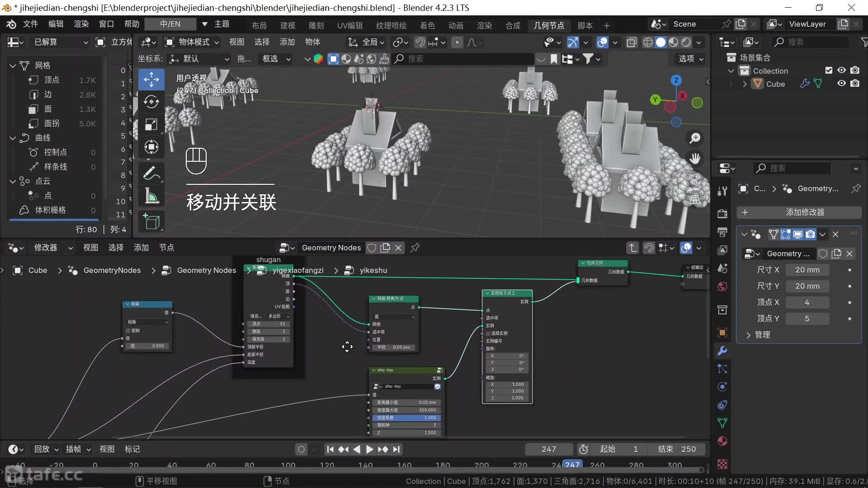
Task: Select the Measure ruler tool
Action: click(151, 197)
